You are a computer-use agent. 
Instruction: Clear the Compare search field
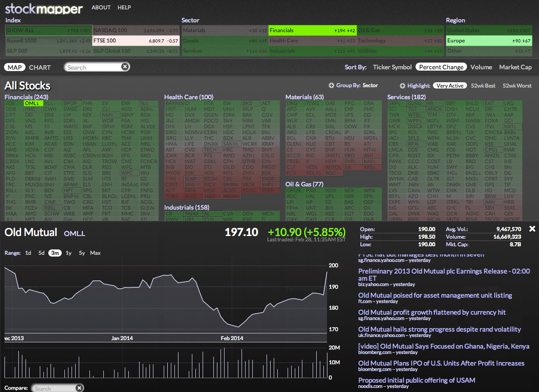pos(79,388)
